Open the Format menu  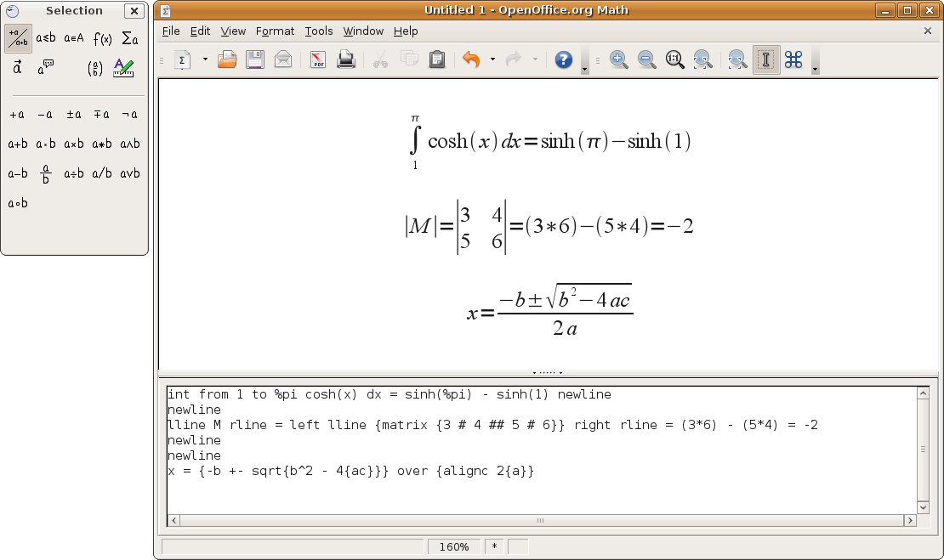pyautogui.click(x=275, y=31)
